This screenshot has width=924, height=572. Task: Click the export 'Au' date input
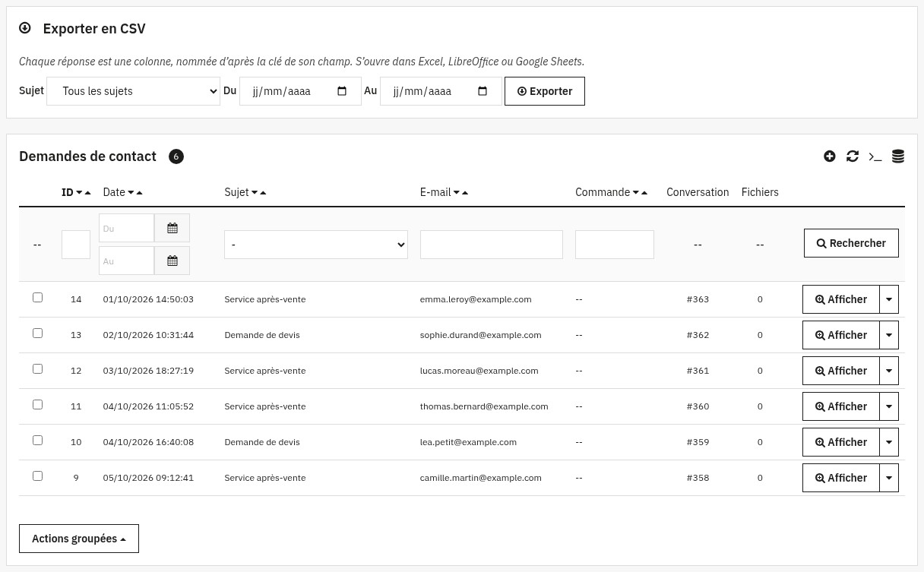441,91
